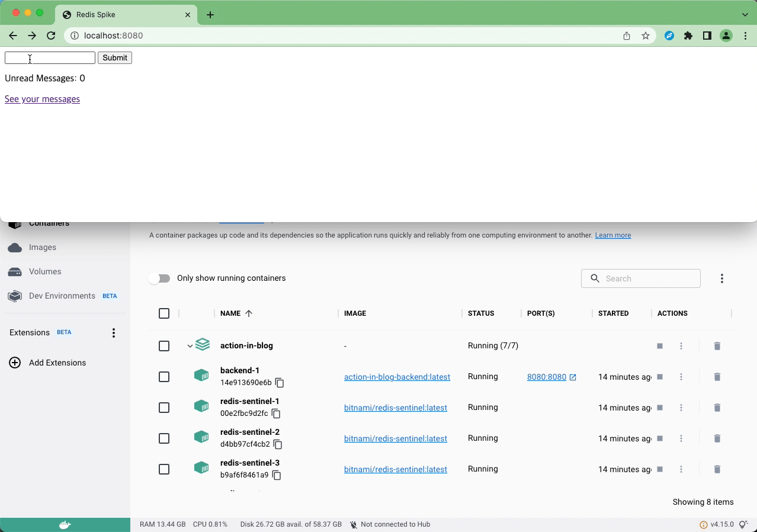
Task: Open Dev Environments in Docker Desktop
Action: point(62,296)
